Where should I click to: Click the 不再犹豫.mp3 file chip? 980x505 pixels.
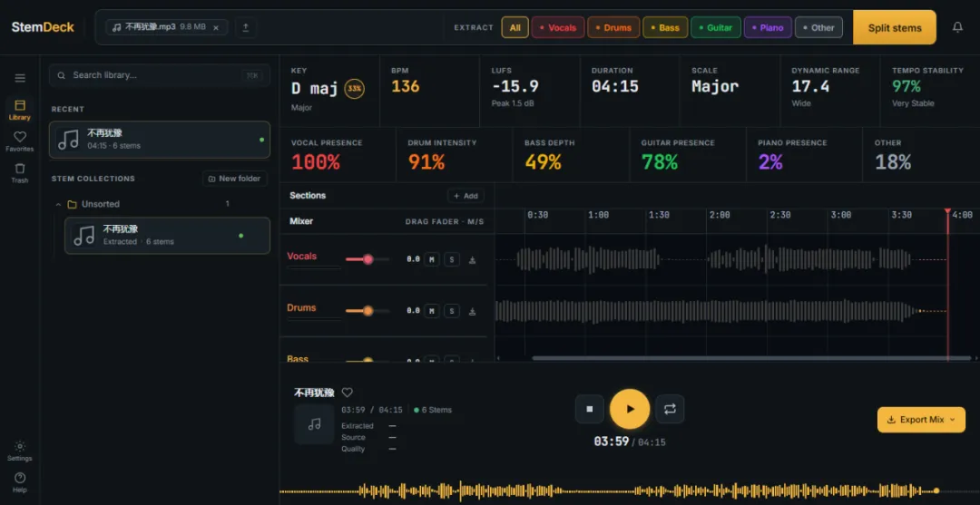coord(167,27)
